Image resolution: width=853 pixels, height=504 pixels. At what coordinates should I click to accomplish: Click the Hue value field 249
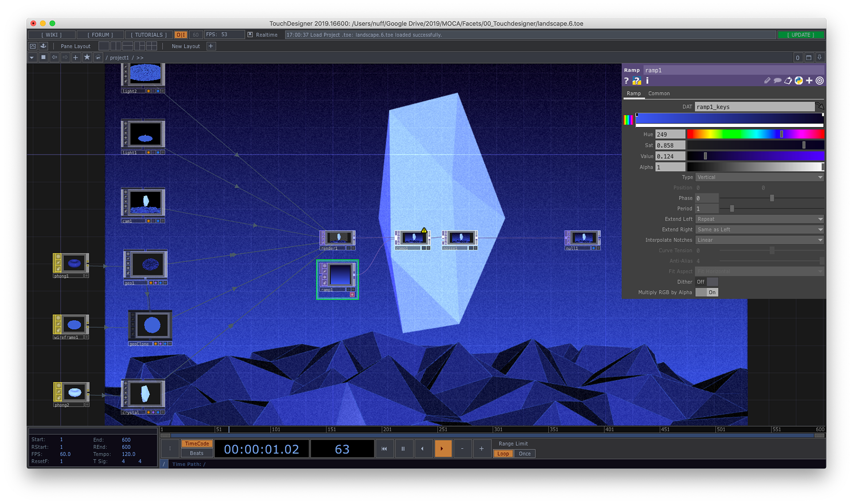670,134
